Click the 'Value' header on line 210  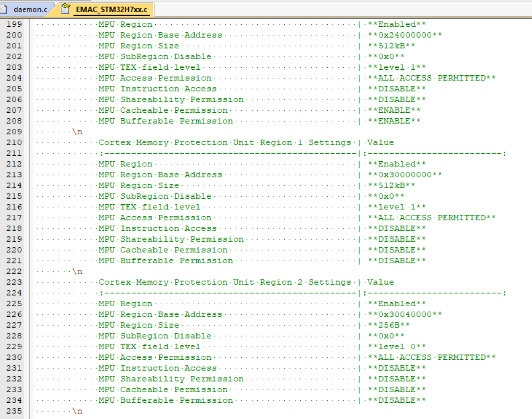point(380,142)
